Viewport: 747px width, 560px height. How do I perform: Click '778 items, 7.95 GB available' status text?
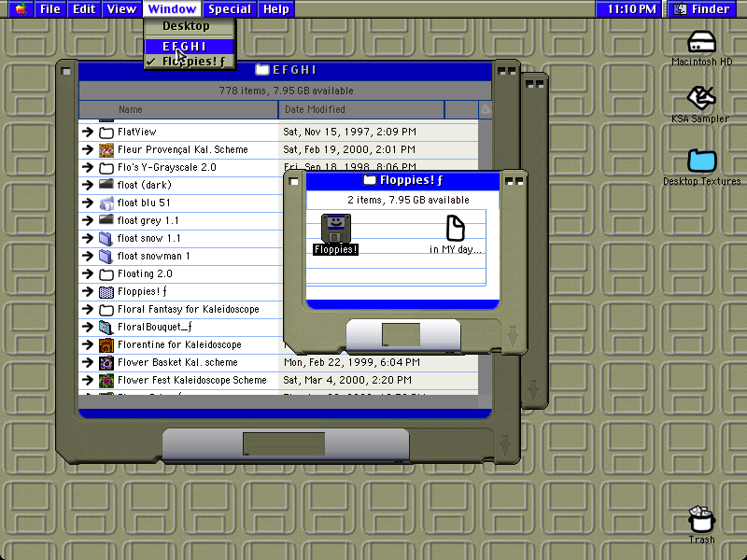pyautogui.click(x=287, y=91)
